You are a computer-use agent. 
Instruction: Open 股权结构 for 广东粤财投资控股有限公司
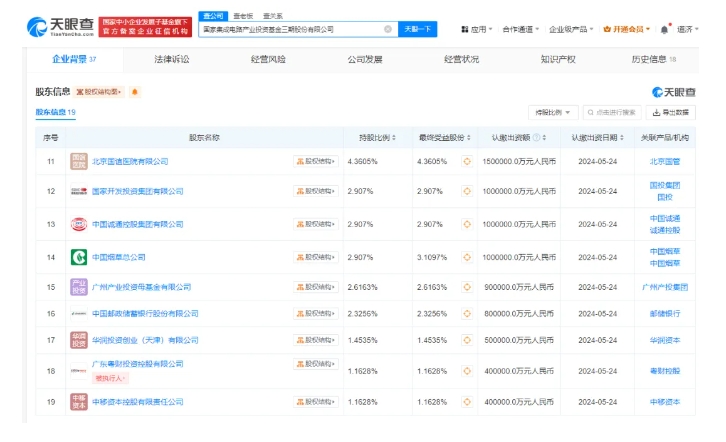pos(316,364)
